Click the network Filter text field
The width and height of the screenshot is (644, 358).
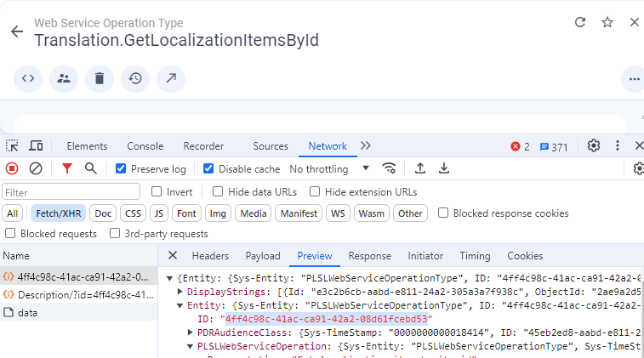click(x=71, y=192)
